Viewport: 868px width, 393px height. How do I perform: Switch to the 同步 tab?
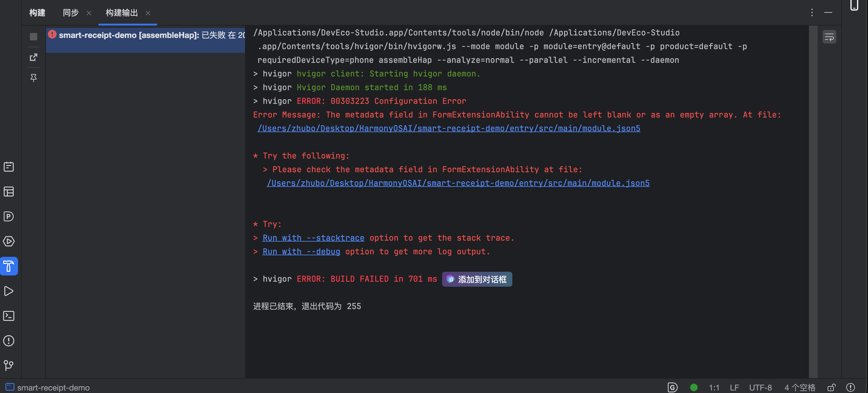click(71, 13)
